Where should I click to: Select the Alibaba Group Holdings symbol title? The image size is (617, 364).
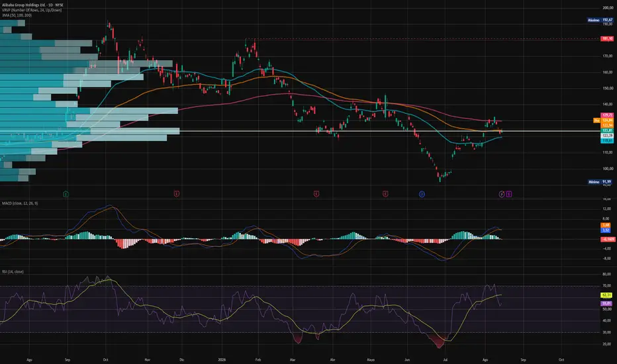click(x=32, y=5)
